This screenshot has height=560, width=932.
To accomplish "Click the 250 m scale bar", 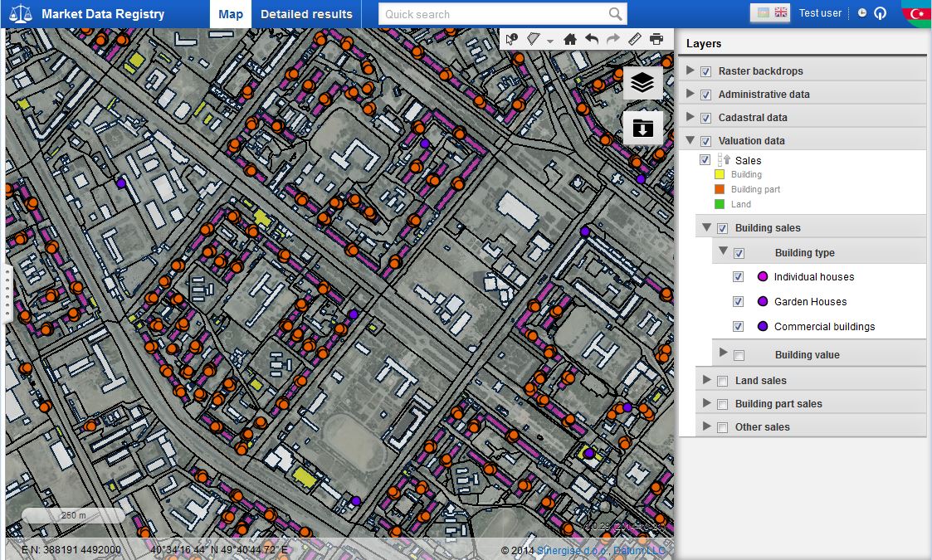I will 73,515.
